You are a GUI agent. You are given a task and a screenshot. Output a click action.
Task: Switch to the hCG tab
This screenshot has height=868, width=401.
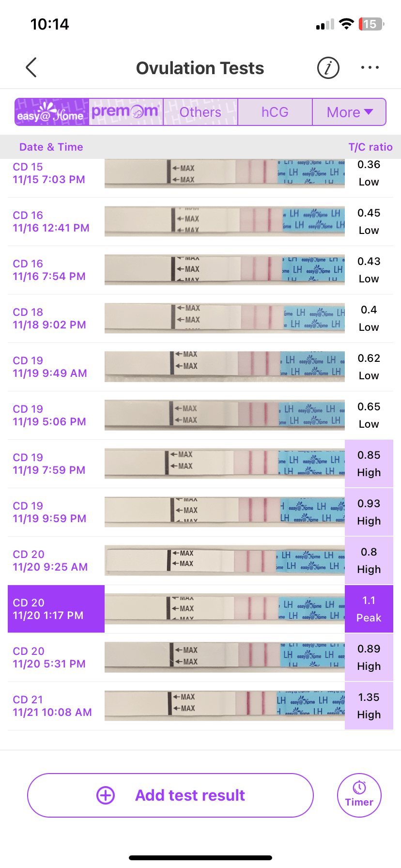[x=275, y=112]
